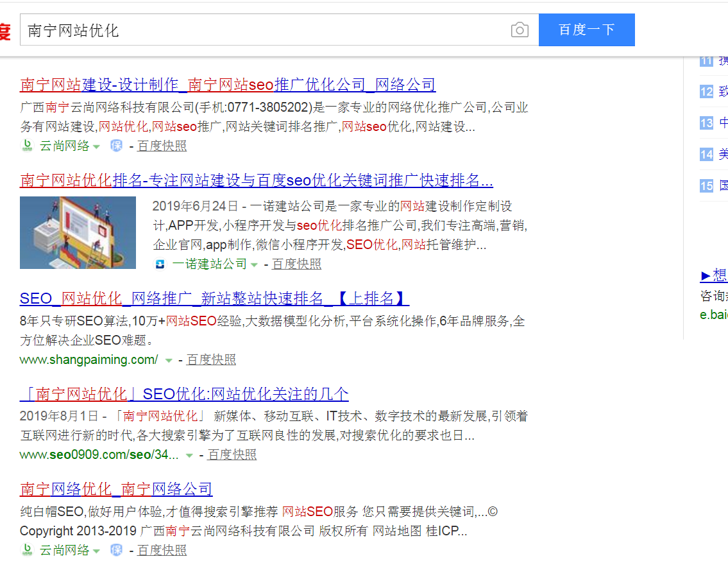Click the 云尚网络 logo icon in the last result
The height and width of the screenshot is (570, 728).
point(26,549)
